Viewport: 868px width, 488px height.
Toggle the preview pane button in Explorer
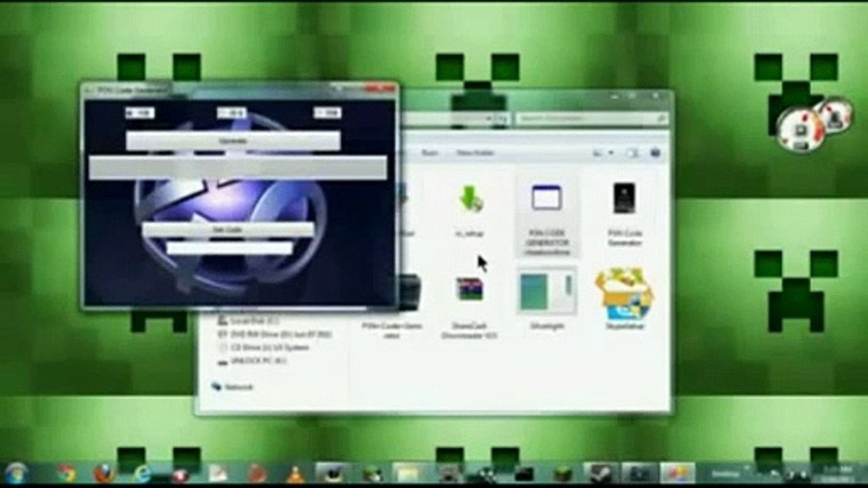point(633,153)
